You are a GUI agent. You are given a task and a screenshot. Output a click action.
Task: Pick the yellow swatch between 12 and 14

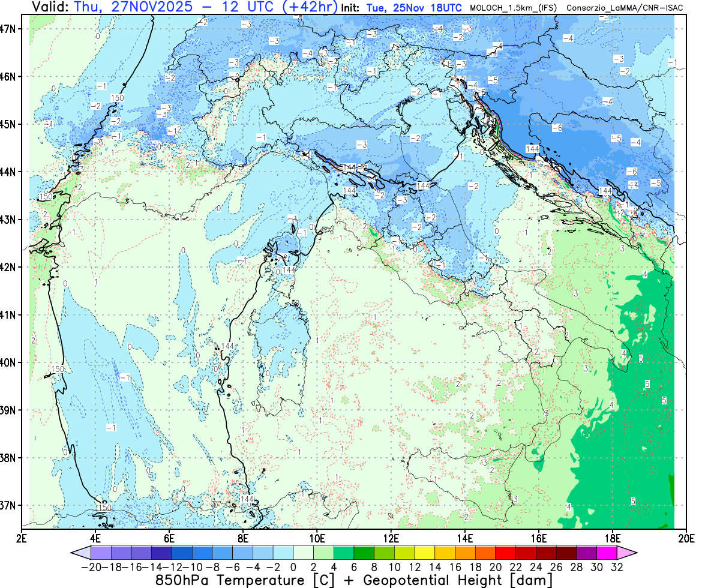425,553
